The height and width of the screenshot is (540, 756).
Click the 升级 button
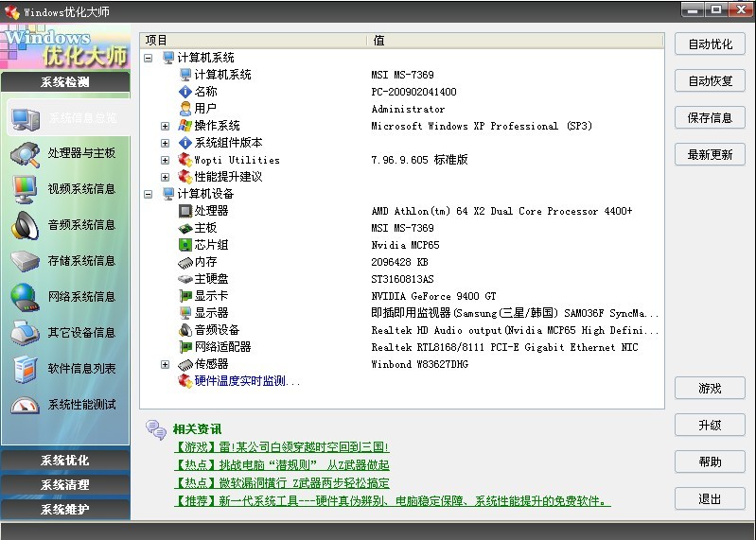pos(710,426)
